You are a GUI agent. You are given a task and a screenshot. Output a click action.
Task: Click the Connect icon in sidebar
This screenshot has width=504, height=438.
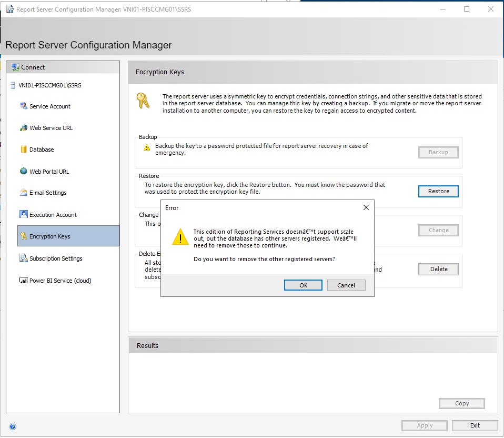click(15, 67)
